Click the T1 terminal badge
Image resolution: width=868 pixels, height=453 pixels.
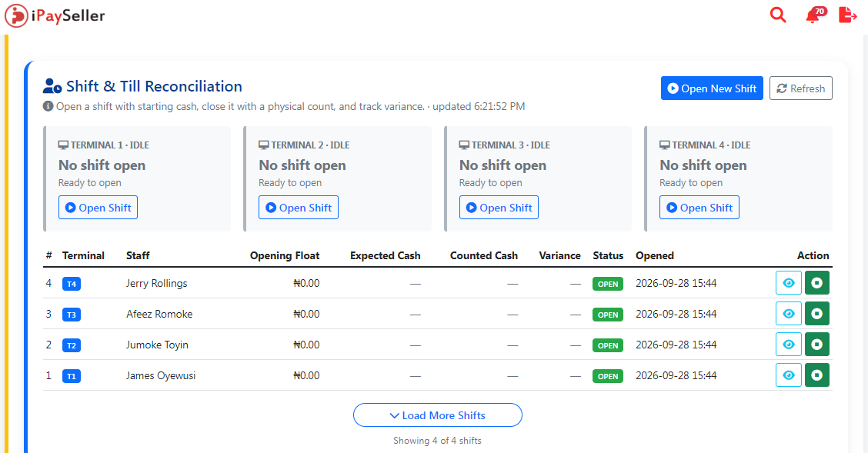click(x=72, y=376)
